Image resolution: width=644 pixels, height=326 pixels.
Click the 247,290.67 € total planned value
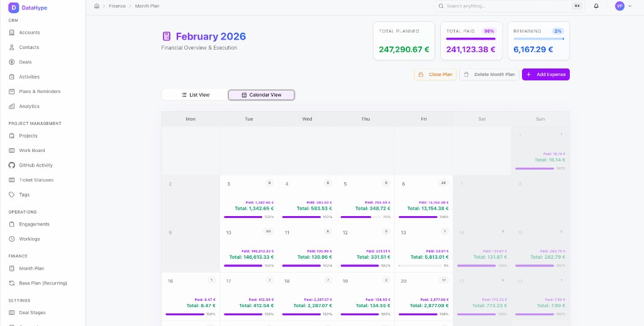tap(404, 50)
